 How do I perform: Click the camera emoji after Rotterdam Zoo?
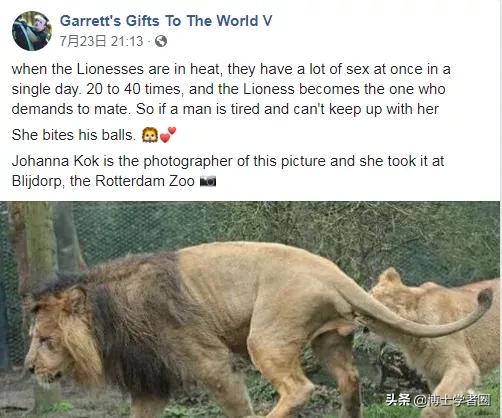[x=208, y=181]
